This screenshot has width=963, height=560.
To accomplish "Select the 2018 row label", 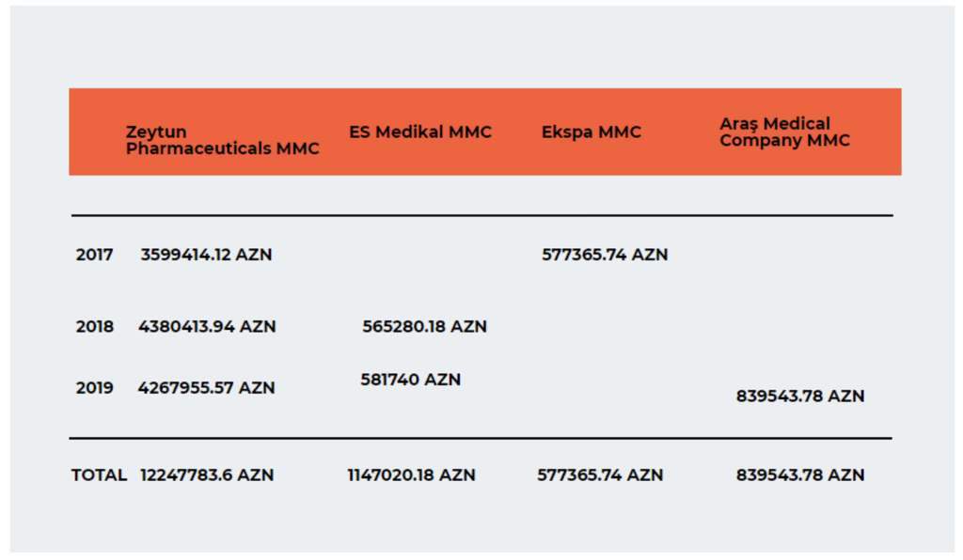I will [x=95, y=326].
